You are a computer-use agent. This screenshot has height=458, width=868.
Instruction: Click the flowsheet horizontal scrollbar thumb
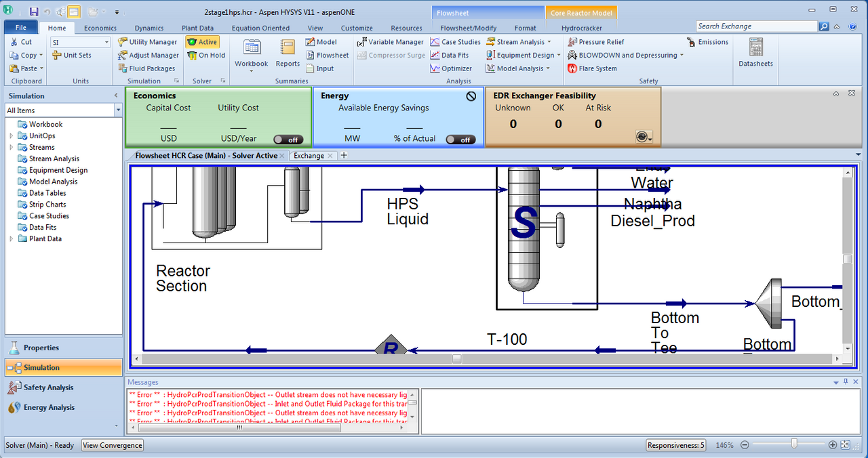pos(457,358)
